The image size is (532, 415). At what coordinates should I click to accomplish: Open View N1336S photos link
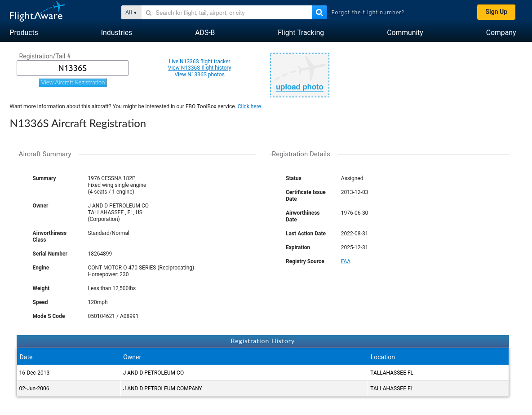(x=199, y=75)
